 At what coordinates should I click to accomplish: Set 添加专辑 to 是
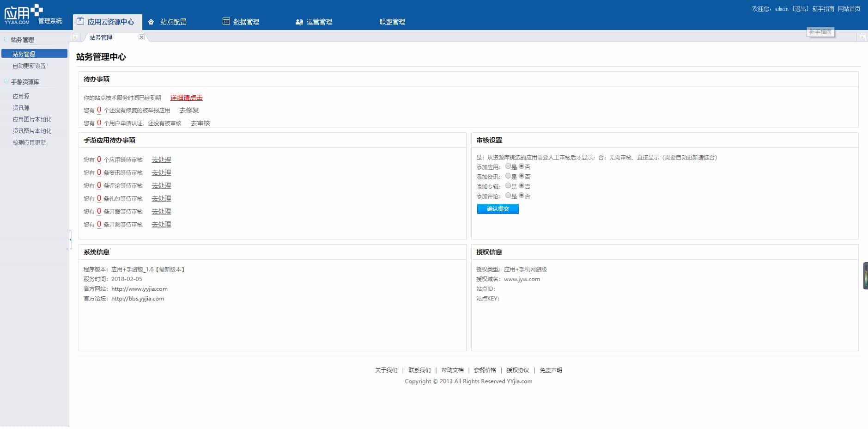tap(508, 186)
